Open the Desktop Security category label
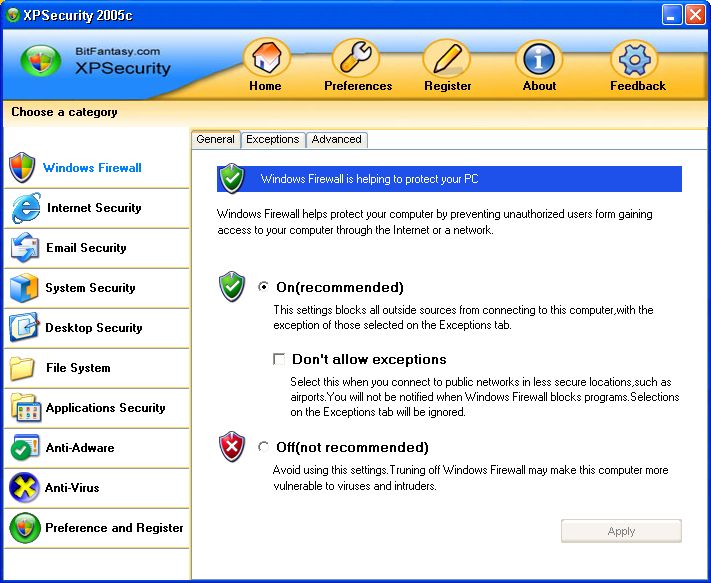This screenshot has height=583, width=711. click(x=94, y=327)
